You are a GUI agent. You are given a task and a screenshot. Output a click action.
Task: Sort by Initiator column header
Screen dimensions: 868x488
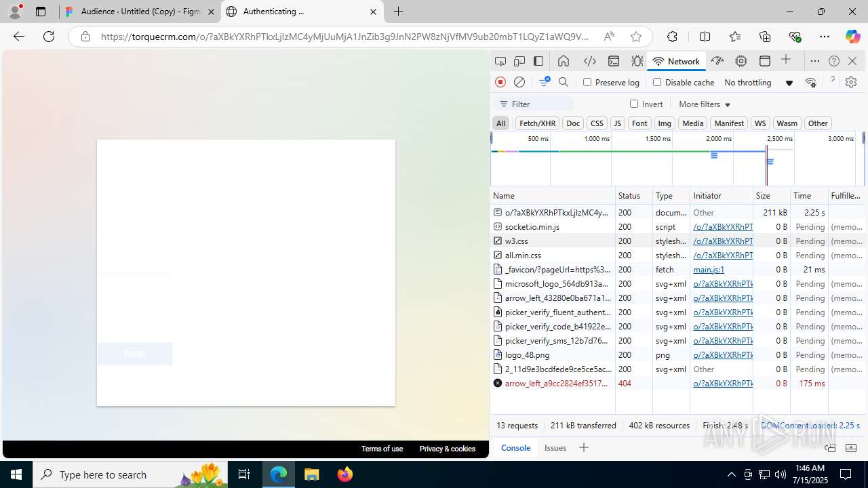coord(722,195)
